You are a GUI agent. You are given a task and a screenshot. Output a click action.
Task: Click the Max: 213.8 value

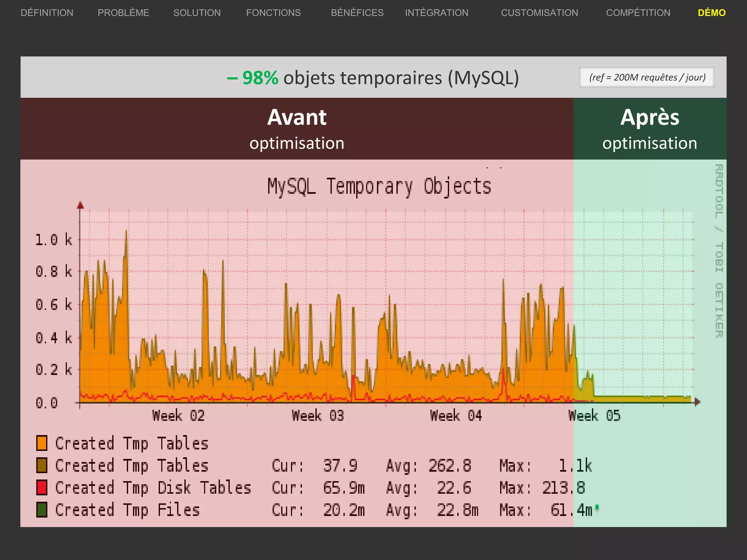coord(542,488)
